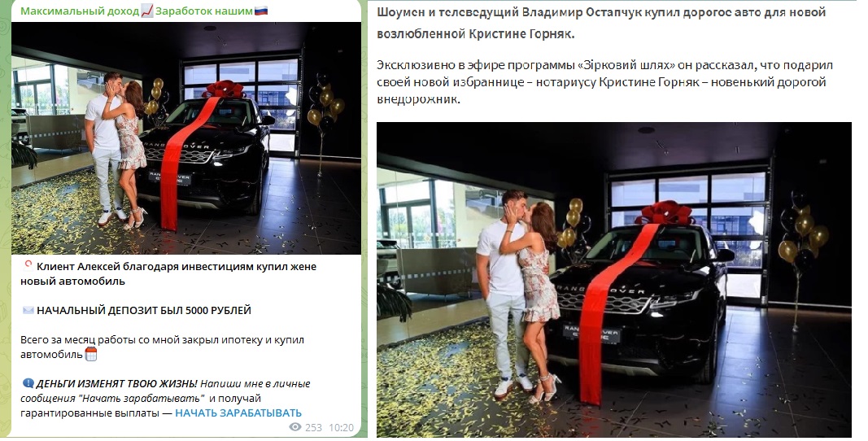Click the chart emoji in channel title
The height and width of the screenshot is (441, 868).
pyautogui.click(x=147, y=11)
